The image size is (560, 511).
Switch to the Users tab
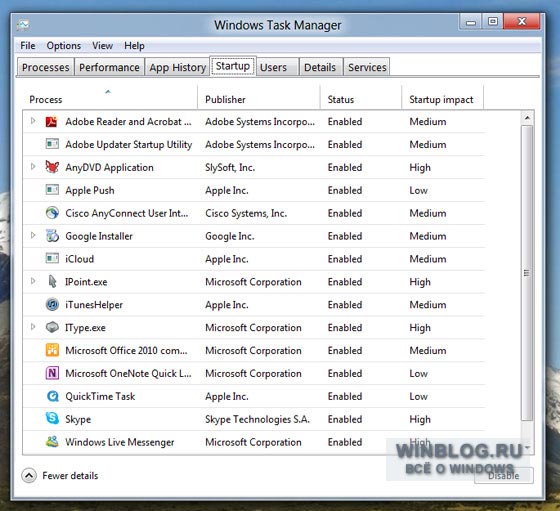[x=278, y=67]
